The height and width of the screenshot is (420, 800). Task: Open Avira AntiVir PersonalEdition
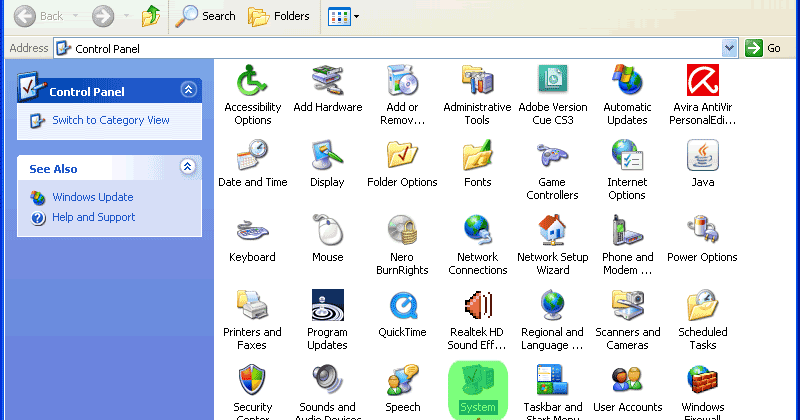tap(703, 95)
